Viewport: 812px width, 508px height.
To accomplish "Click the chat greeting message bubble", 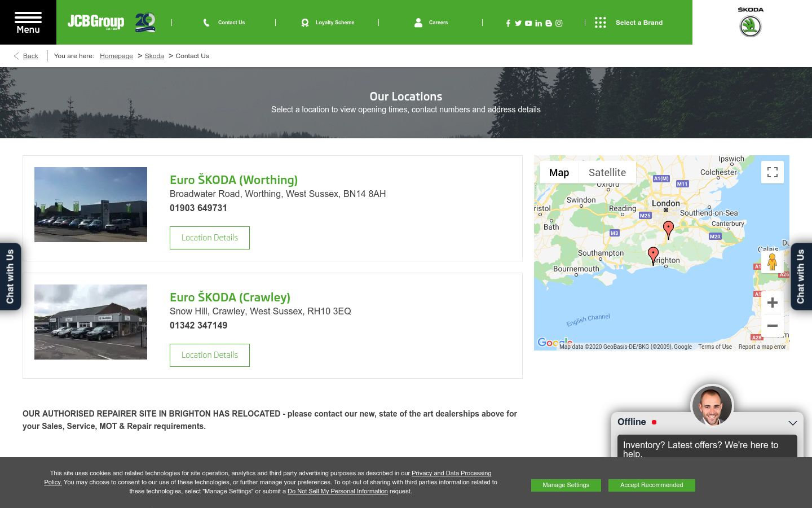I will [707, 446].
